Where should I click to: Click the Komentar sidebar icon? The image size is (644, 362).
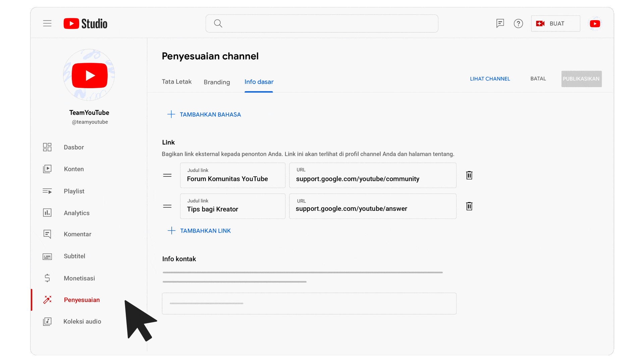tap(47, 234)
